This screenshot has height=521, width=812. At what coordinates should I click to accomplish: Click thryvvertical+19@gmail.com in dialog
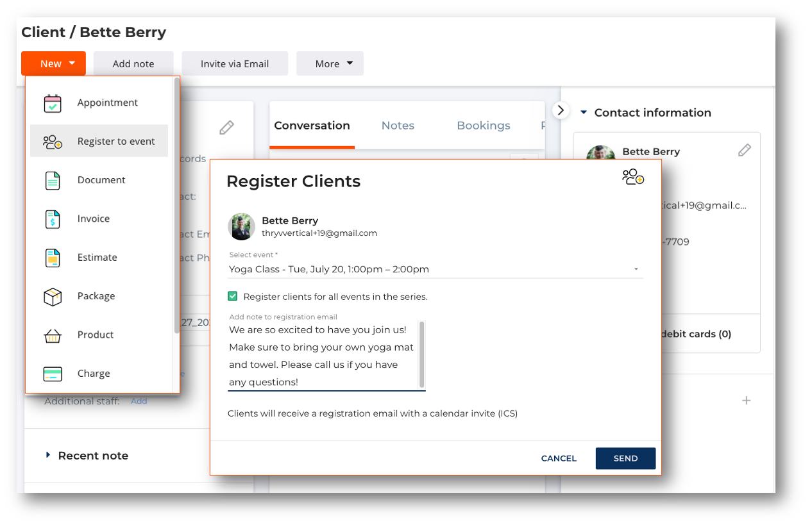point(319,233)
